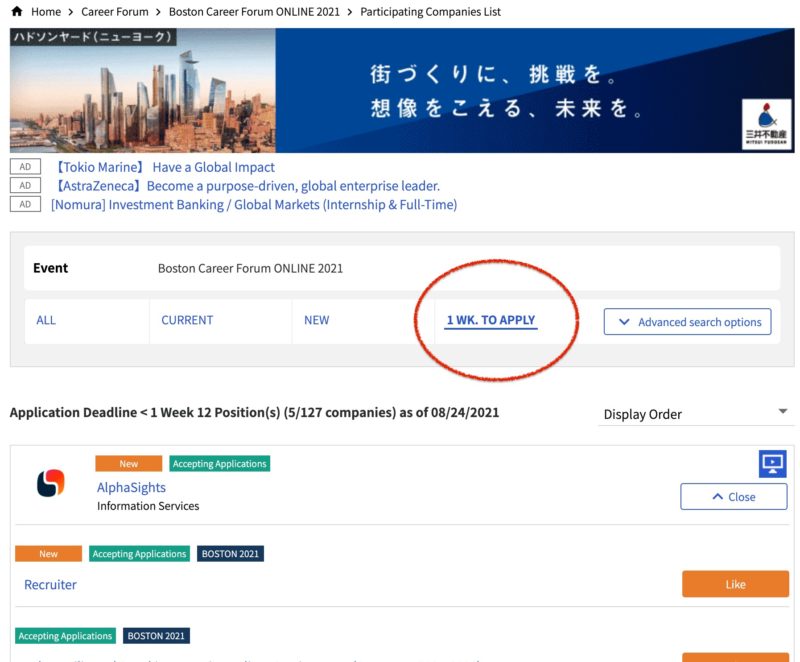Select the 1 WK. TO APPLY filter
Screen dimensions: 800x662
click(x=489, y=320)
